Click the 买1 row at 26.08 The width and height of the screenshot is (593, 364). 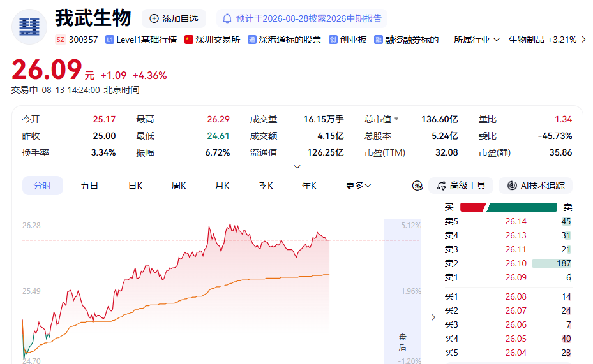508,297
